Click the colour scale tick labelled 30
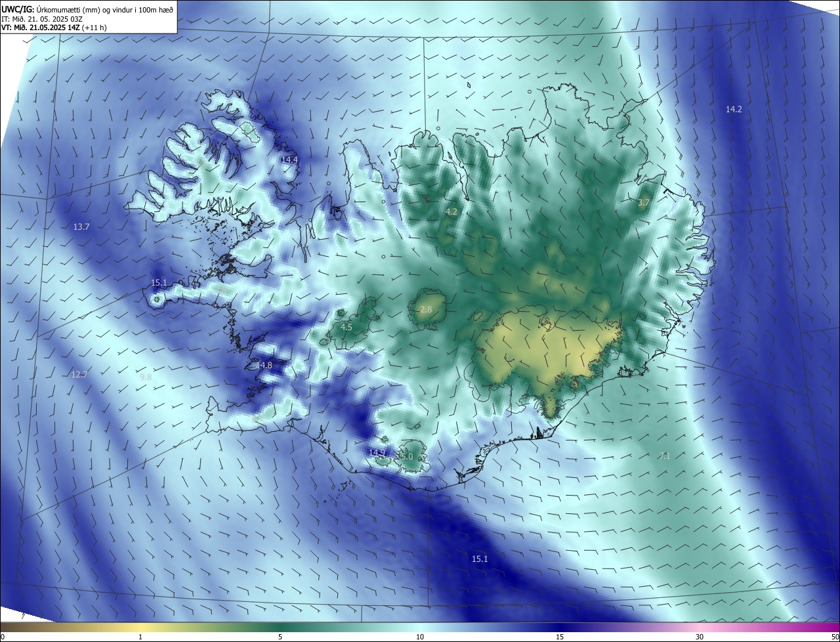Viewport: 840px width, 642px height. tap(700, 637)
